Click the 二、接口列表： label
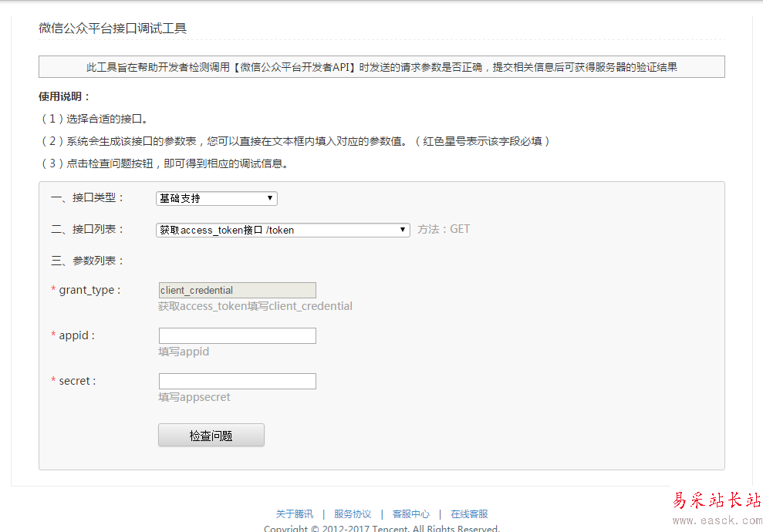The width and height of the screenshot is (763, 532). pos(88,229)
